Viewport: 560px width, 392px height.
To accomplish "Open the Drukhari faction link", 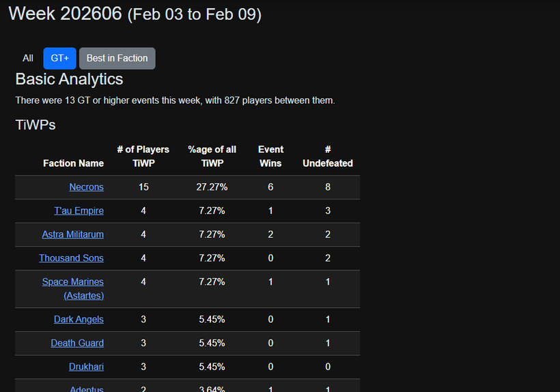I will coord(86,367).
